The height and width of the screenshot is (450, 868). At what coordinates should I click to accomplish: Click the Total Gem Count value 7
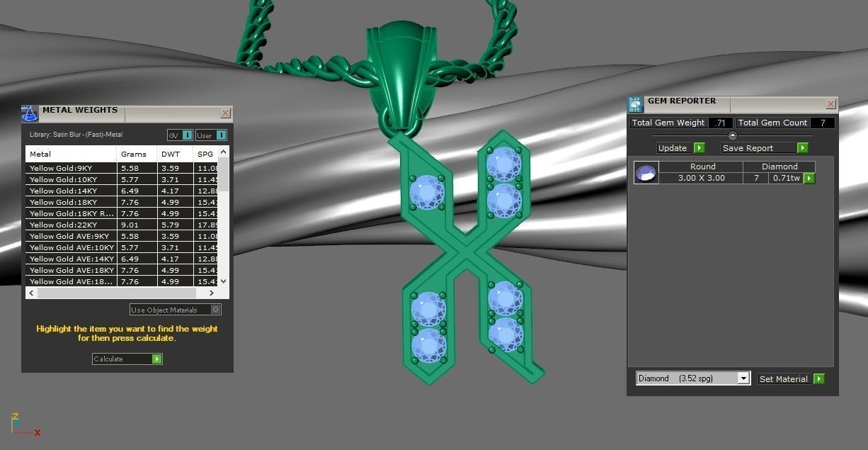(822, 123)
